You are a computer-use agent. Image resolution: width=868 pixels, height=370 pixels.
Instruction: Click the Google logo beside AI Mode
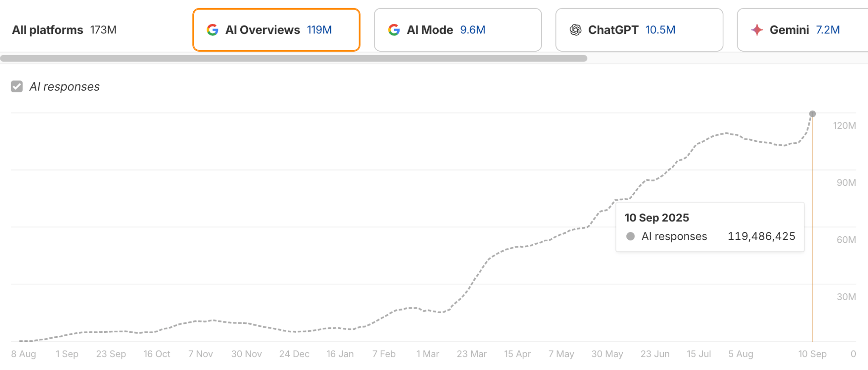394,30
